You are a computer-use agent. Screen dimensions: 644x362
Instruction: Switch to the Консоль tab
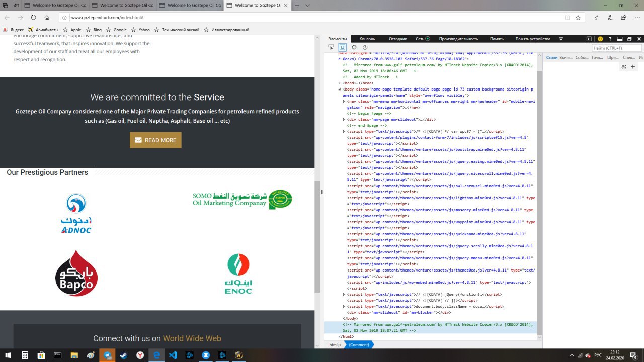tap(367, 39)
